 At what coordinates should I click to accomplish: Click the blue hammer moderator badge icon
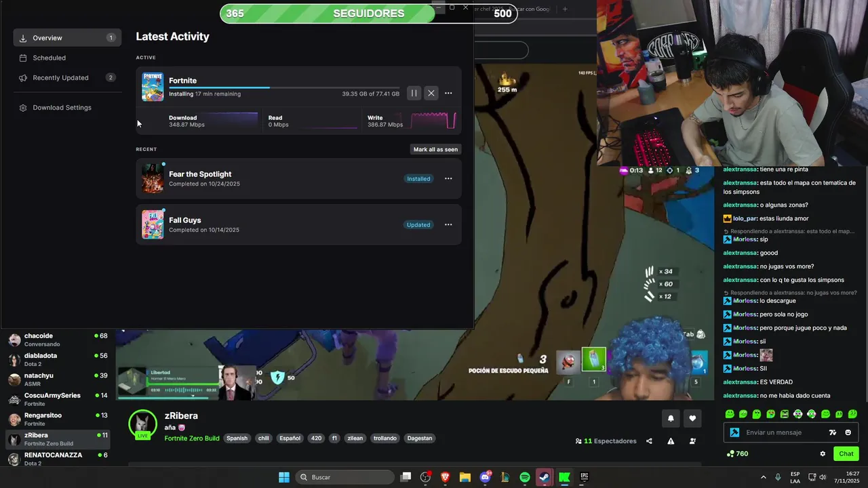pyautogui.click(x=734, y=432)
